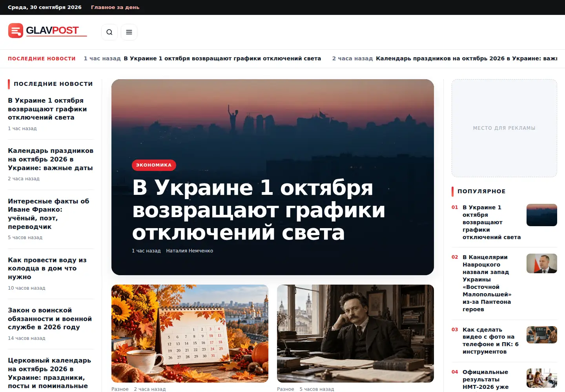The width and height of the screenshot is (565, 392).
Task: Open popular item 03 'Как сделать видео с фото'
Action: [x=490, y=341]
